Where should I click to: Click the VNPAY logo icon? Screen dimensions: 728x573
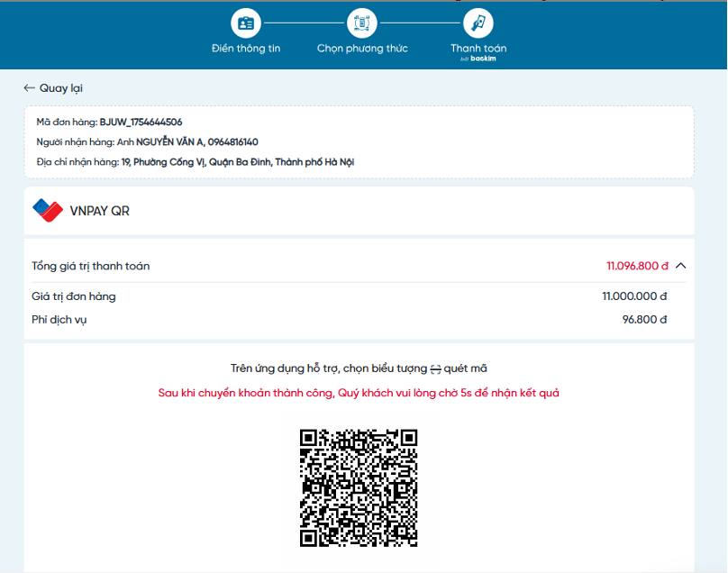[48, 210]
